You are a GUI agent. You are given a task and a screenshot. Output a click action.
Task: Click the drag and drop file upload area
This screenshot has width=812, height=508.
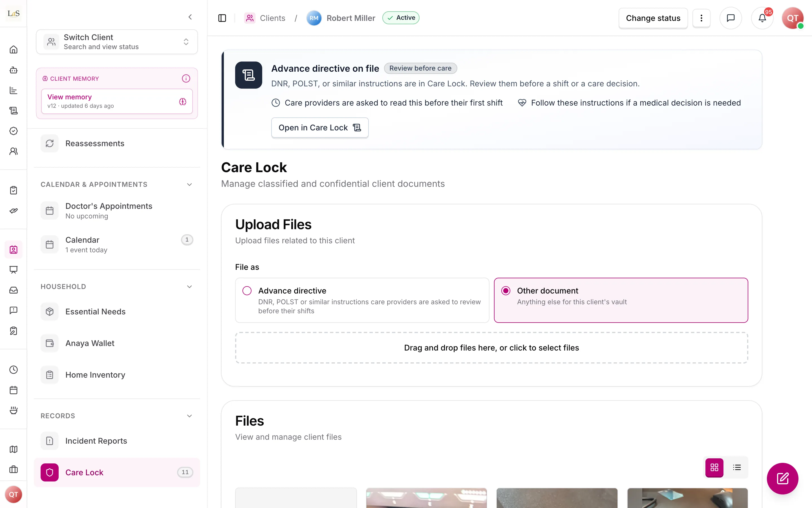point(491,348)
